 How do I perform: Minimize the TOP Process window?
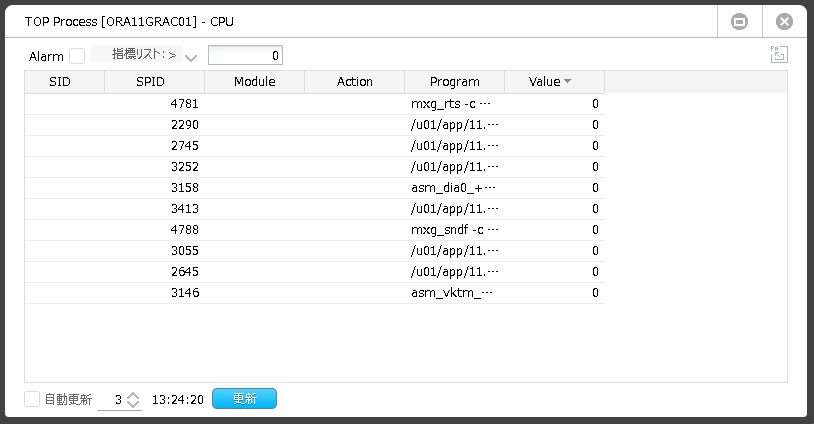coord(739,21)
